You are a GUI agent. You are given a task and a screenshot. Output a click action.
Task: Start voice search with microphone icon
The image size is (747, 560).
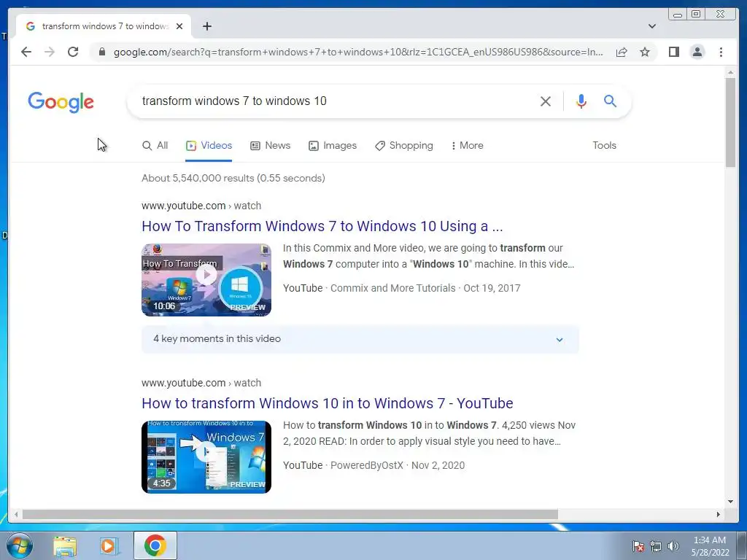tap(581, 101)
